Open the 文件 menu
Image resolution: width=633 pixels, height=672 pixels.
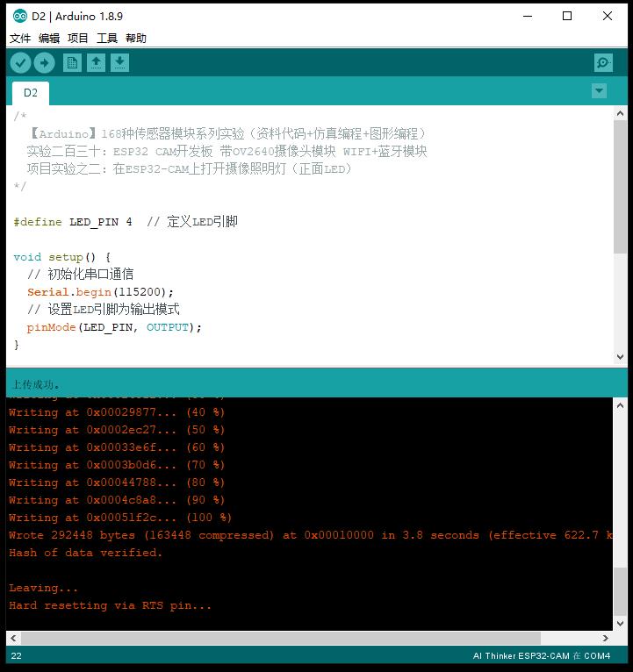pos(20,39)
